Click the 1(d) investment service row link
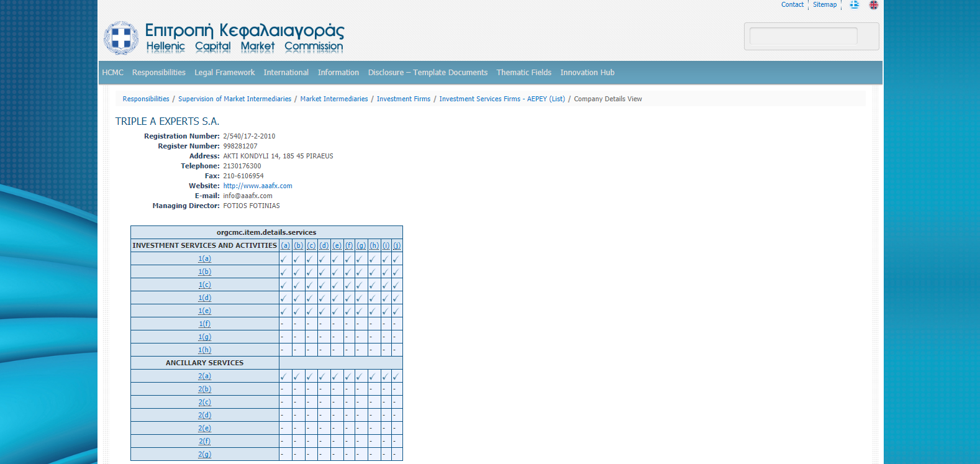Viewport: 980px width, 464px height. tap(205, 298)
